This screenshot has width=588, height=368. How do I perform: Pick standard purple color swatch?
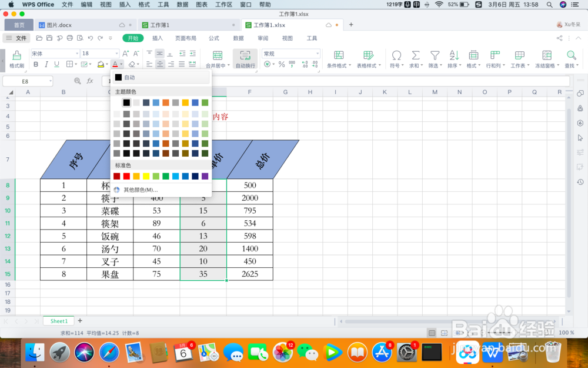pos(205,176)
